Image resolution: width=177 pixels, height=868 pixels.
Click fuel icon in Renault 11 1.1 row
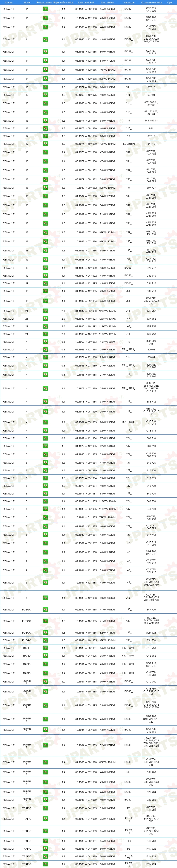45,9
